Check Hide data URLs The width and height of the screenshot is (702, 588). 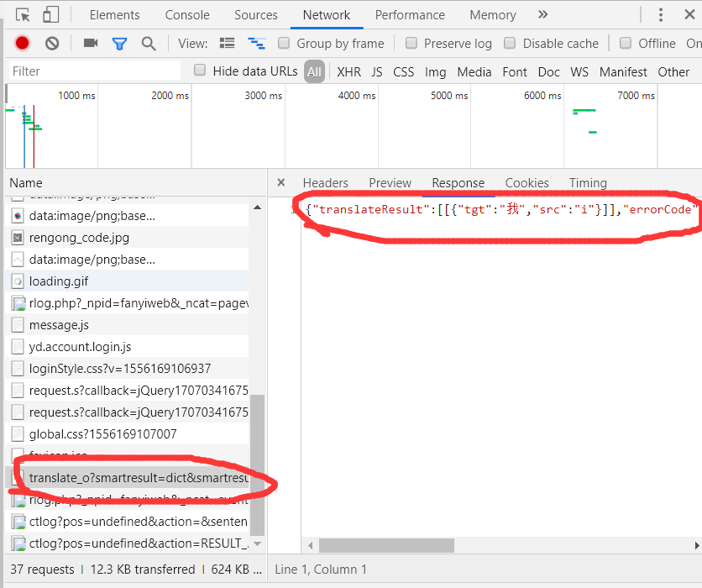pos(200,70)
